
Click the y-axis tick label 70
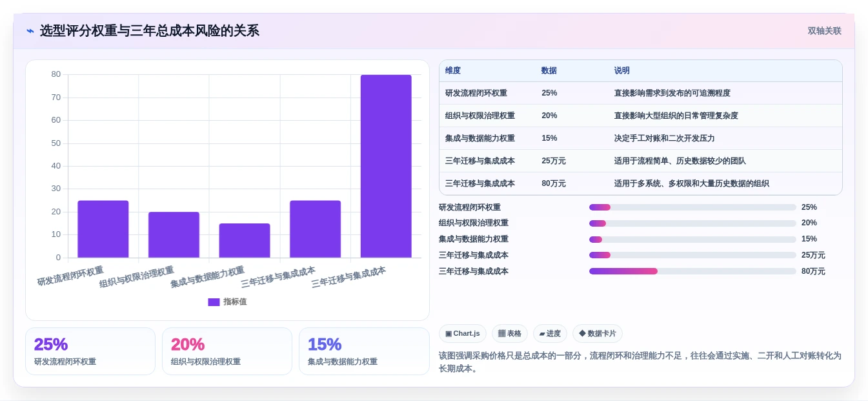[56, 98]
